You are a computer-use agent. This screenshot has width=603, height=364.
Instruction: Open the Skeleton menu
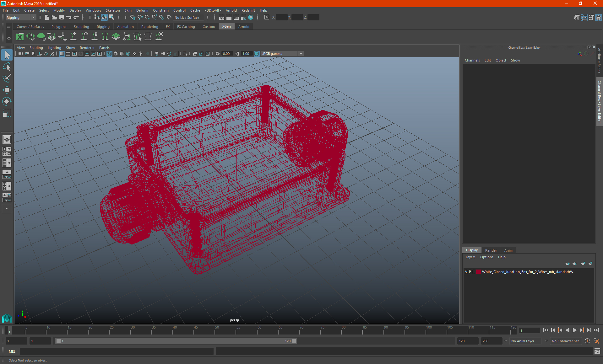pos(113,10)
